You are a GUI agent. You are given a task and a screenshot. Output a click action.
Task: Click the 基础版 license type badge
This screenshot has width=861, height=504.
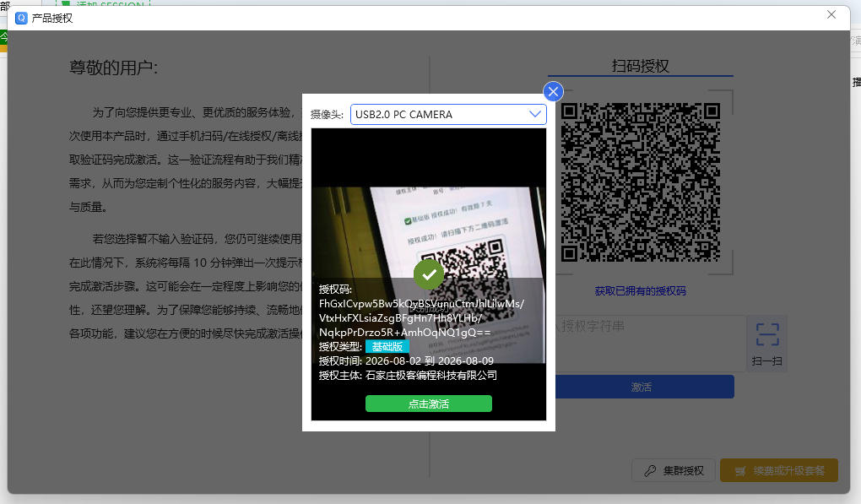tap(387, 346)
